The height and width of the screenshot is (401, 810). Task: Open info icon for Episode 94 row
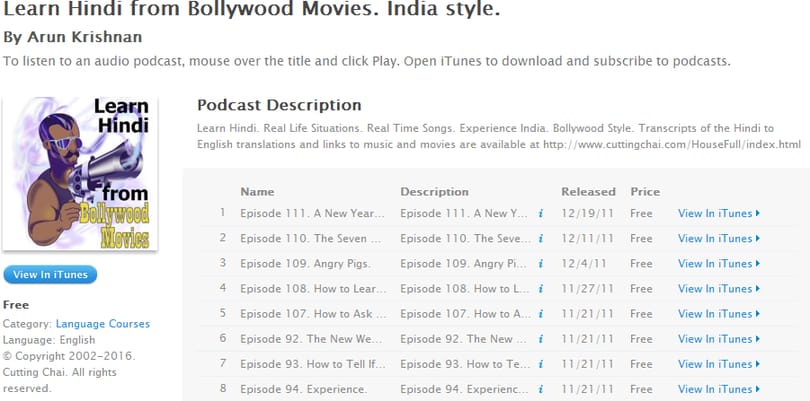click(540, 389)
